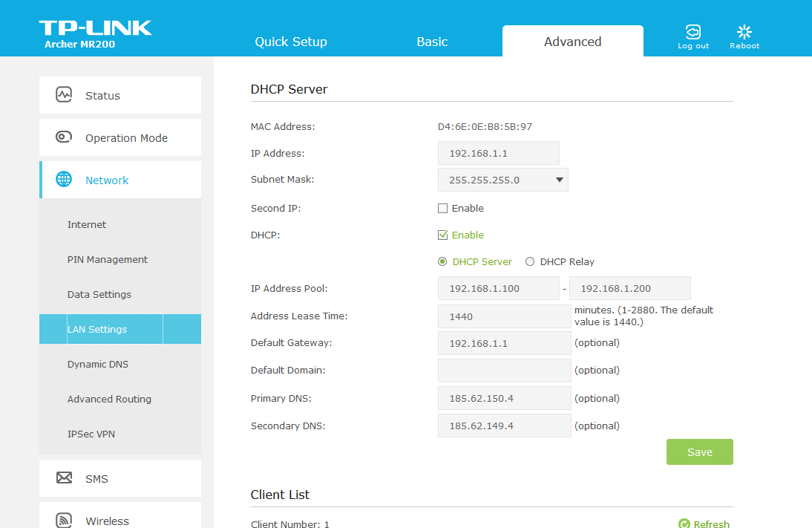Image resolution: width=812 pixels, height=528 pixels.
Task: Enable the Second IP checkbox
Action: [443, 209]
